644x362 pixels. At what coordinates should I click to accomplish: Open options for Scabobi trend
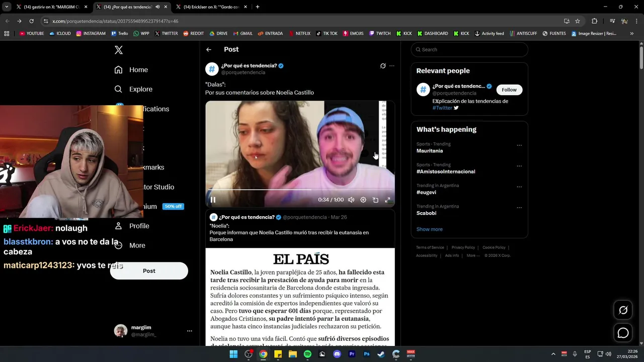tap(519, 207)
